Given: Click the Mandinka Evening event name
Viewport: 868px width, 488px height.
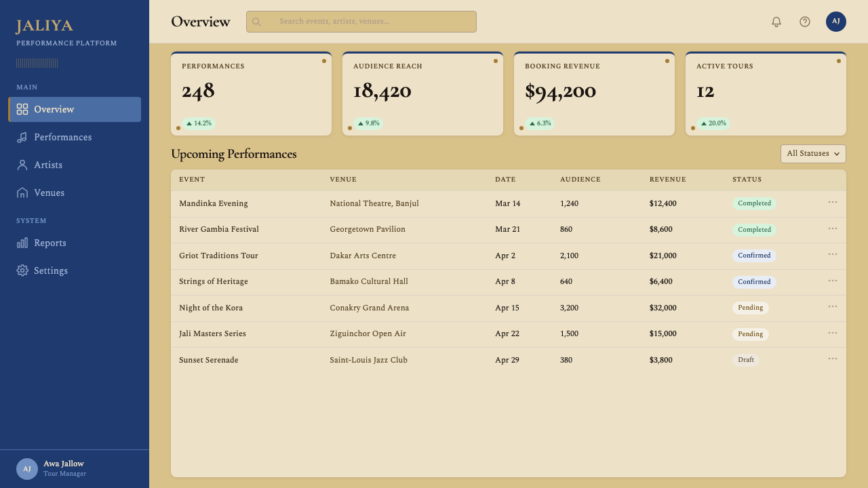Looking at the screenshot, I should tap(214, 203).
